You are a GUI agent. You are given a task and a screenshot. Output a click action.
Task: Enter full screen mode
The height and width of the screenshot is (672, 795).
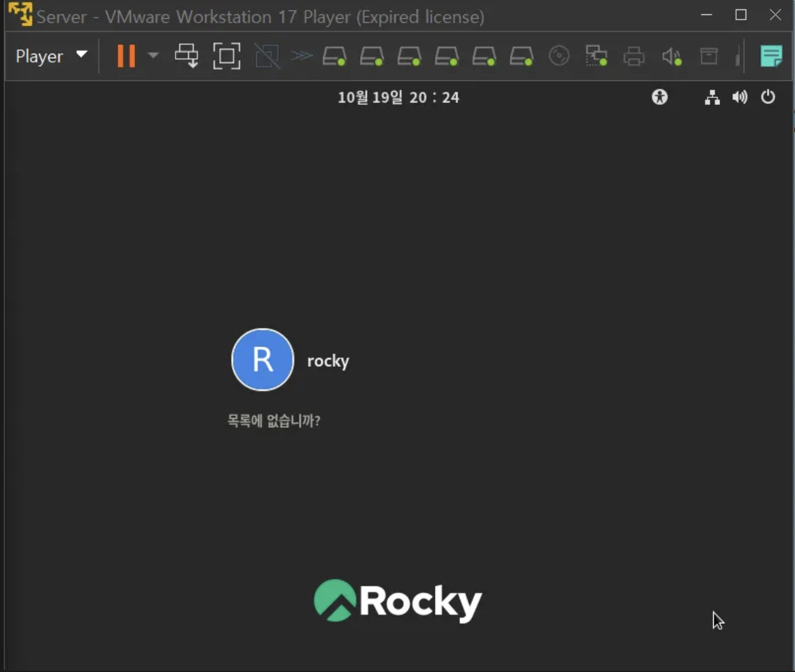[x=226, y=56]
